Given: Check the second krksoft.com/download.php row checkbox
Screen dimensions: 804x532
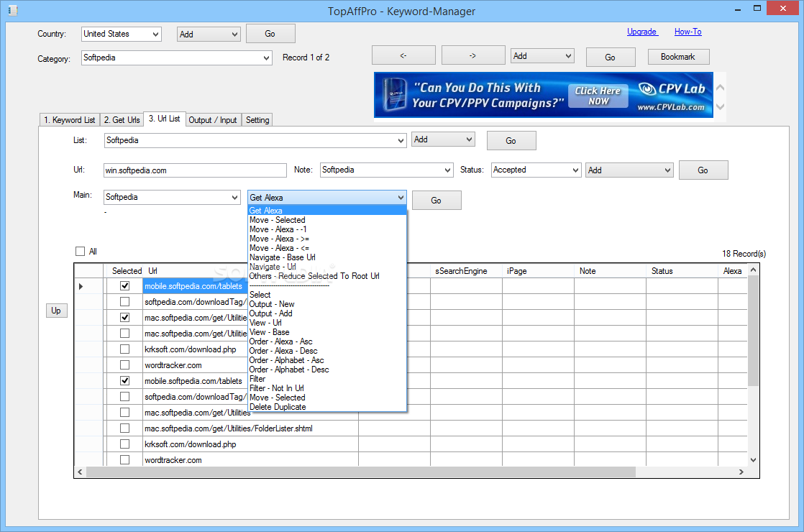Looking at the screenshot, I should [x=124, y=444].
